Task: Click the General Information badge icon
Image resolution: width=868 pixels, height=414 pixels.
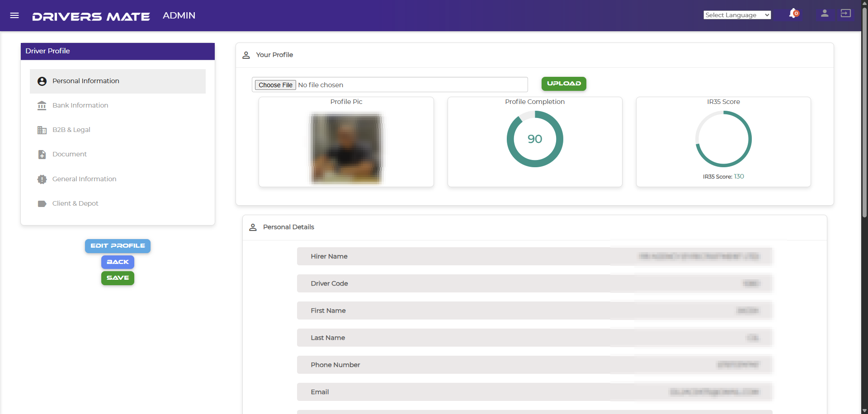Action: 42,179
